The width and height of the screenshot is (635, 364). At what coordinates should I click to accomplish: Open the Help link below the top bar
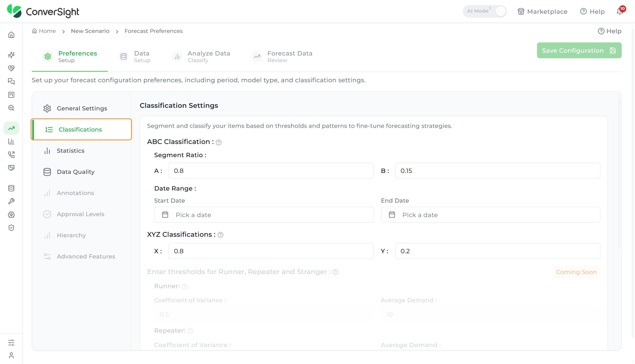click(x=610, y=31)
